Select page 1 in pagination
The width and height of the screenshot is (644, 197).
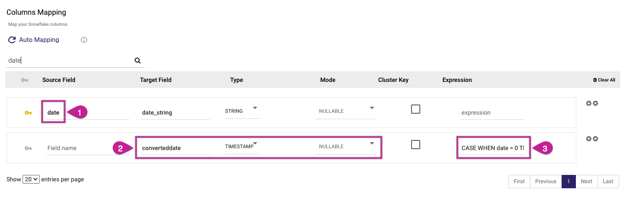coord(569,181)
